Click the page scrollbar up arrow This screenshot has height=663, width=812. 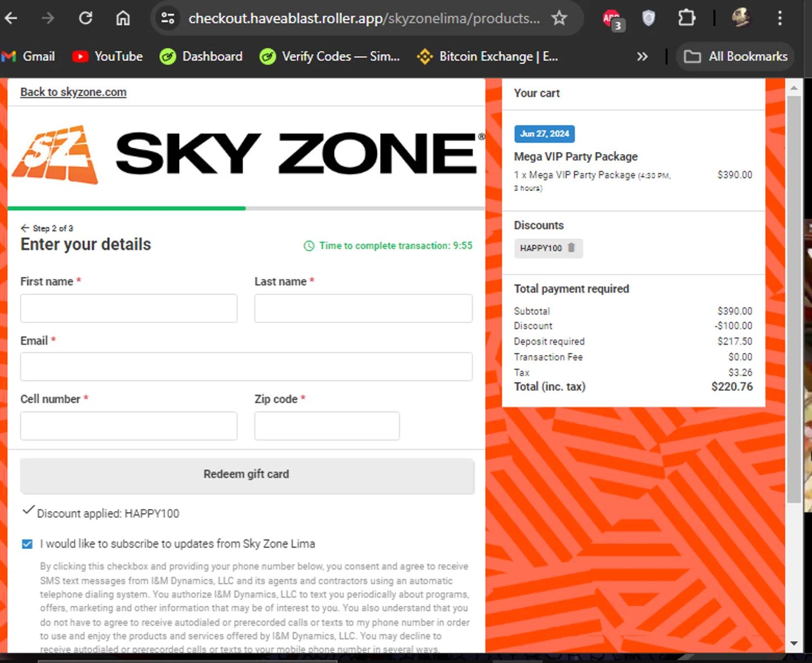click(794, 87)
